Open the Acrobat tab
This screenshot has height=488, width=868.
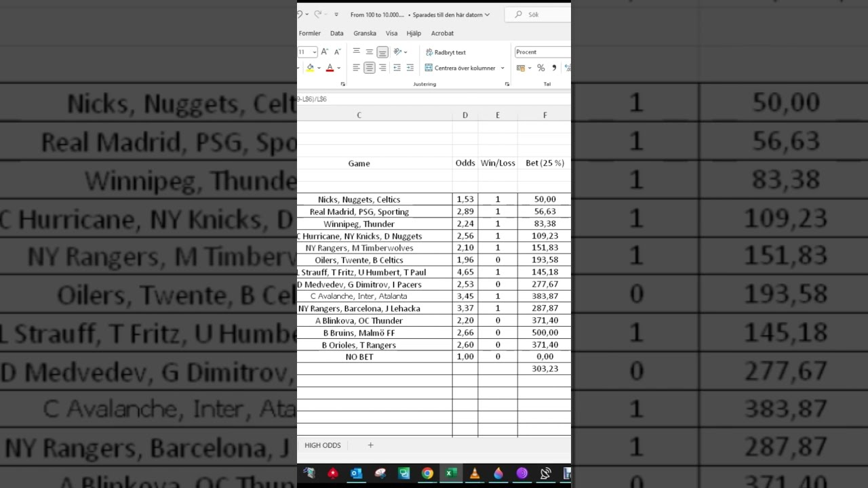[x=442, y=33]
